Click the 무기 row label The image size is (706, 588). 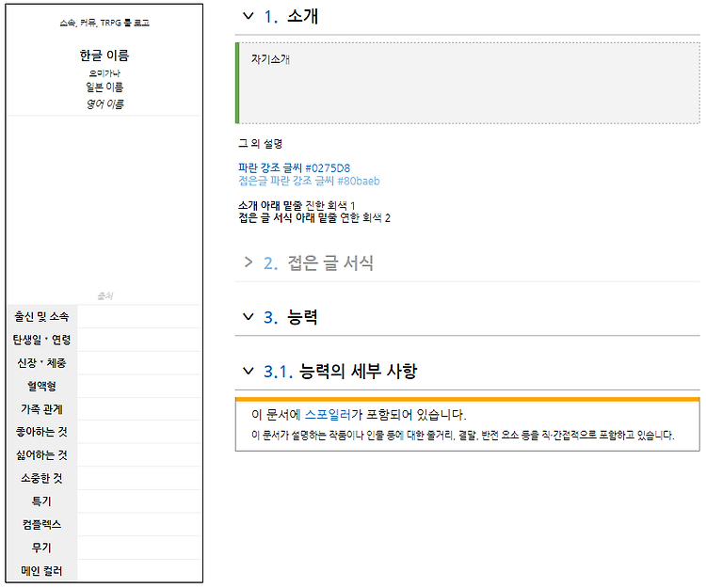(41, 548)
